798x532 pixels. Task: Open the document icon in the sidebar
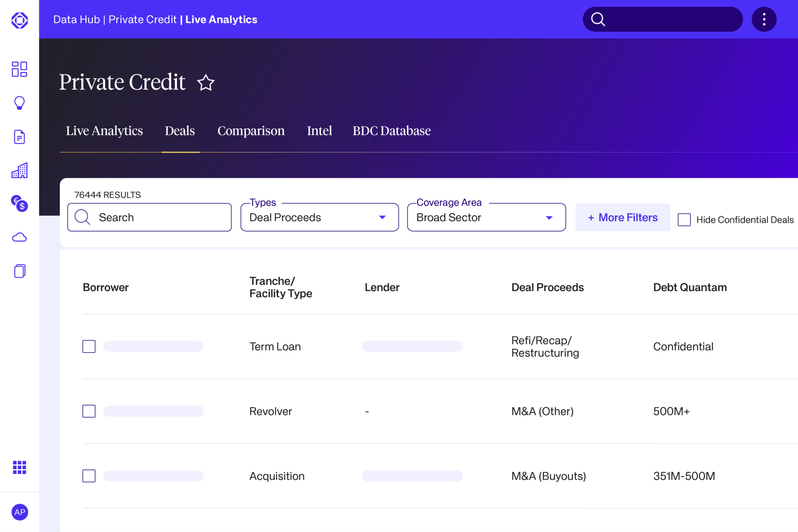(19, 137)
